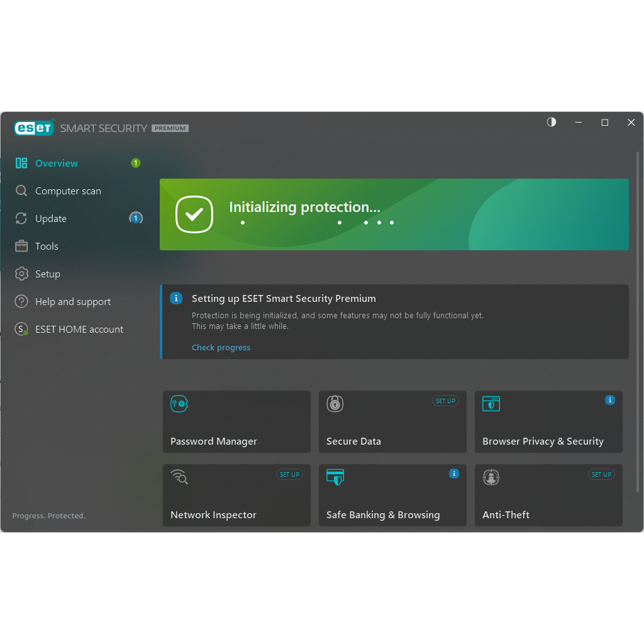This screenshot has width=644, height=644.
Task: Click the ESET logo
Action: (x=34, y=128)
